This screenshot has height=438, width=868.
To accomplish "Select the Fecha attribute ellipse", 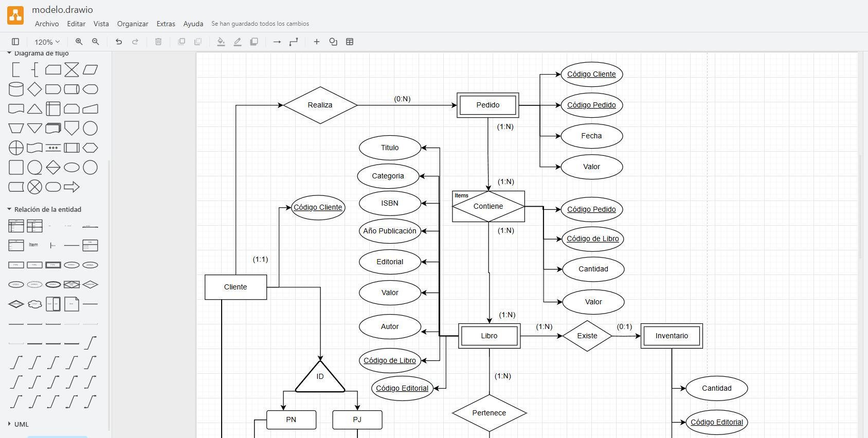I will pos(591,136).
